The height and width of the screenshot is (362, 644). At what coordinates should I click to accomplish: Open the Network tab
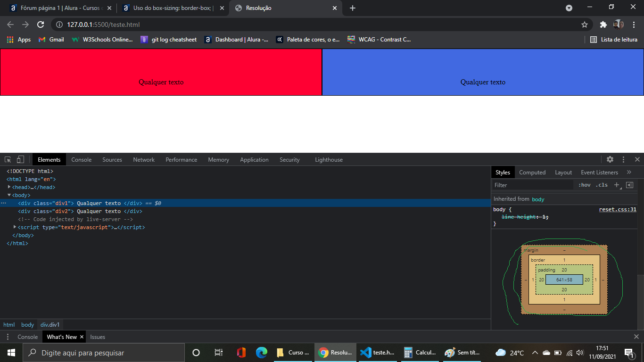click(144, 159)
